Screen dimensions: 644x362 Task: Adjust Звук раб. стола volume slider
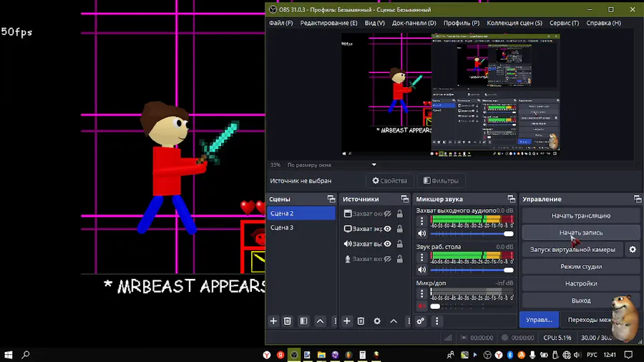click(472, 270)
